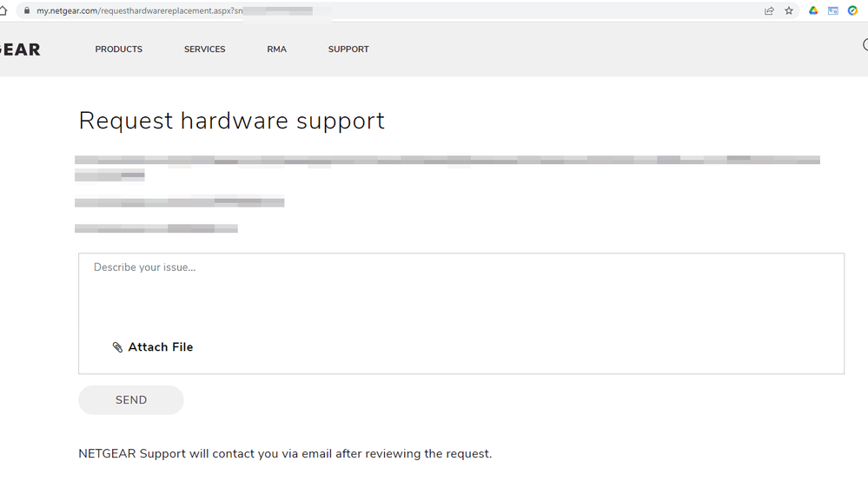868x481 pixels.
Task: Open the SERVICES menu
Action: pos(204,49)
